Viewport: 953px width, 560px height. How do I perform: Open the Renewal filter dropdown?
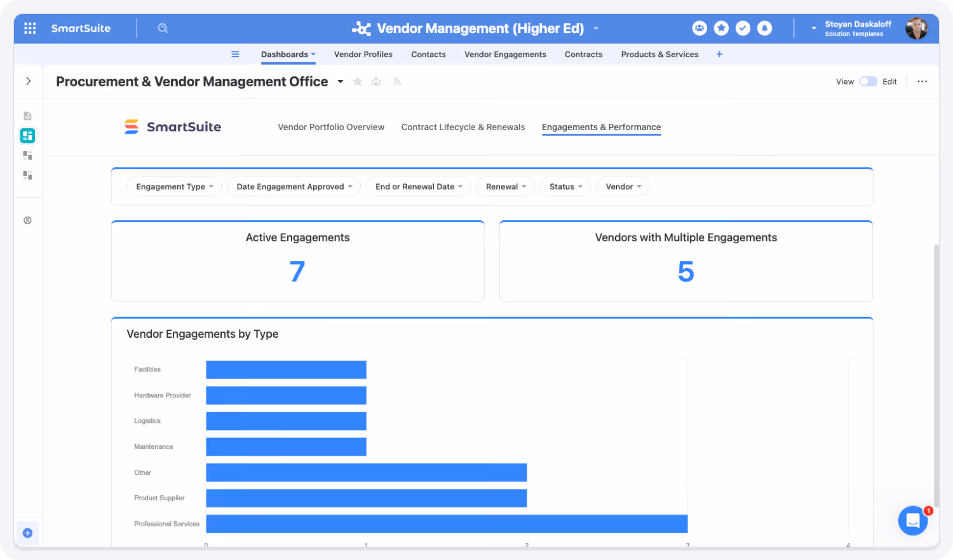(x=506, y=187)
